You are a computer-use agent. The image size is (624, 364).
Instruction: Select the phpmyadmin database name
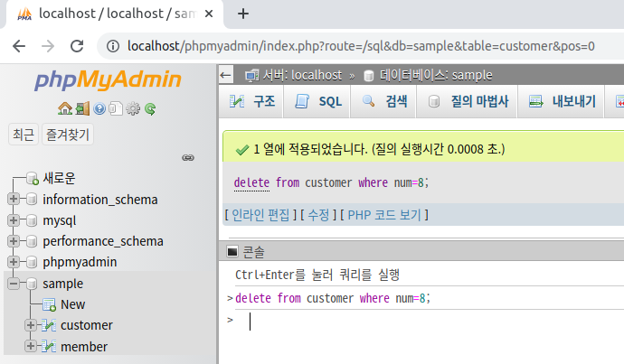[x=80, y=262]
